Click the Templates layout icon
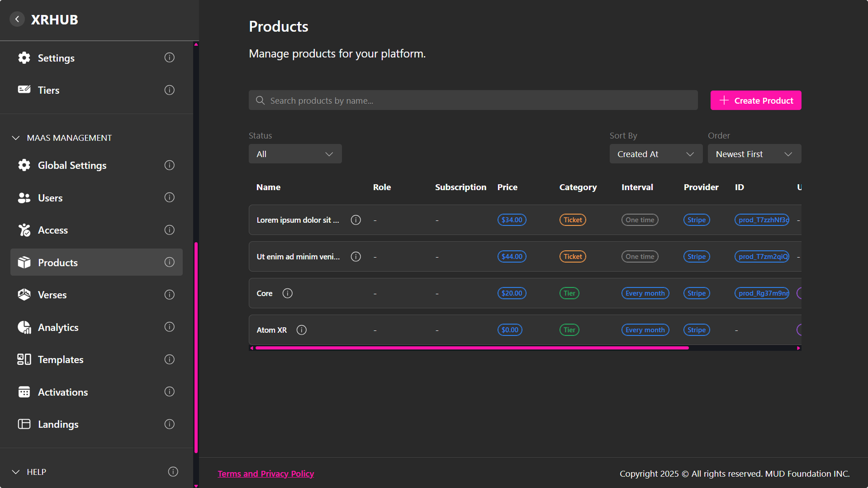This screenshot has width=868, height=488. pyautogui.click(x=24, y=359)
